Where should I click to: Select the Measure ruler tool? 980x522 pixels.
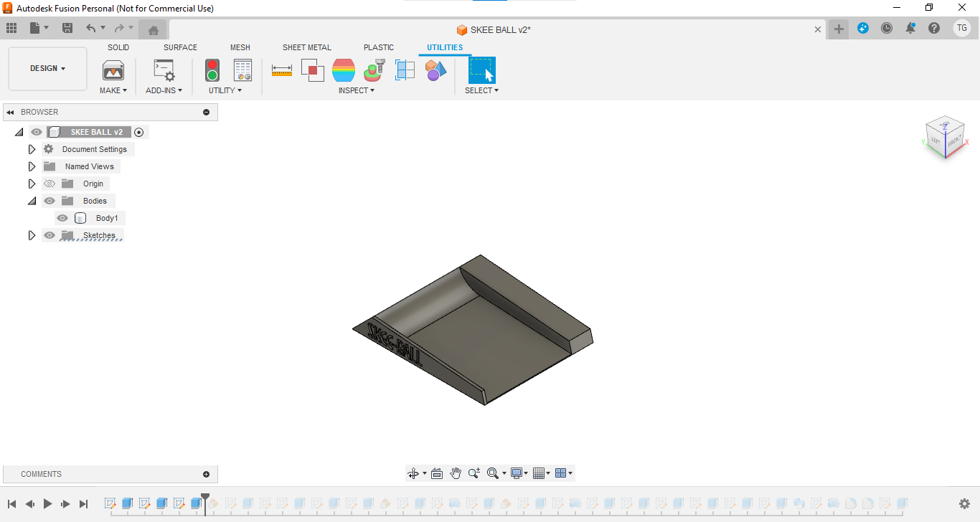pos(282,70)
